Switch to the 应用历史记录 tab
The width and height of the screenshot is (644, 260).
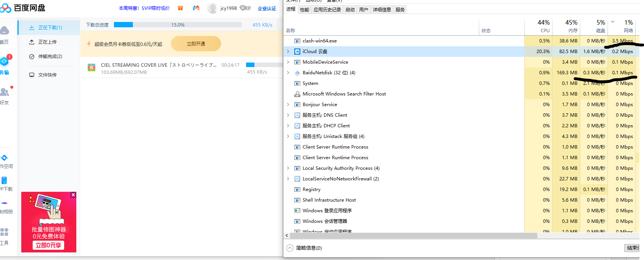point(327,10)
